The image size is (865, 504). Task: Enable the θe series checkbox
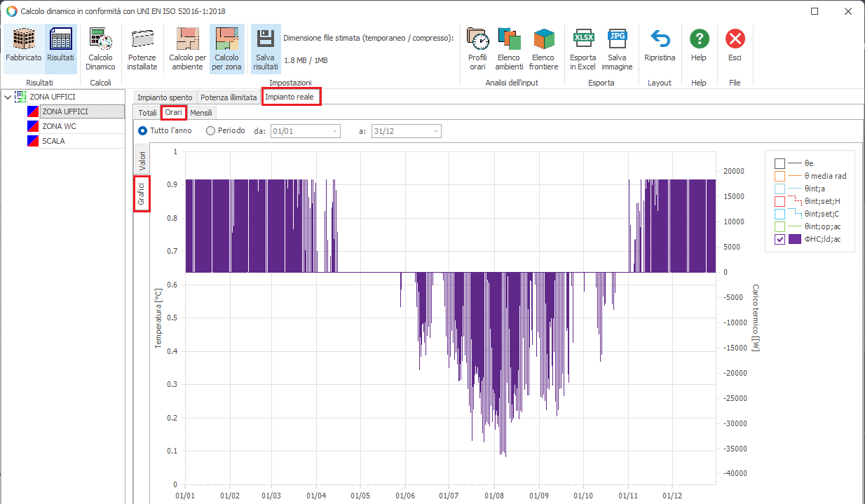(779, 163)
